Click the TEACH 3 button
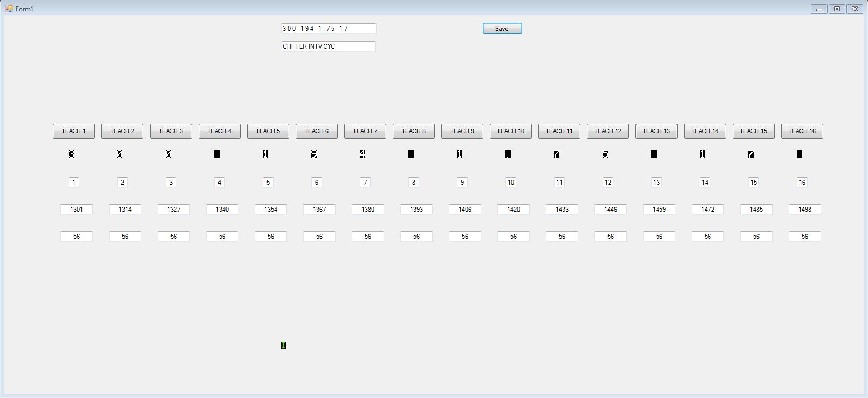The image size is (868, 398). [x=171, y=131]
